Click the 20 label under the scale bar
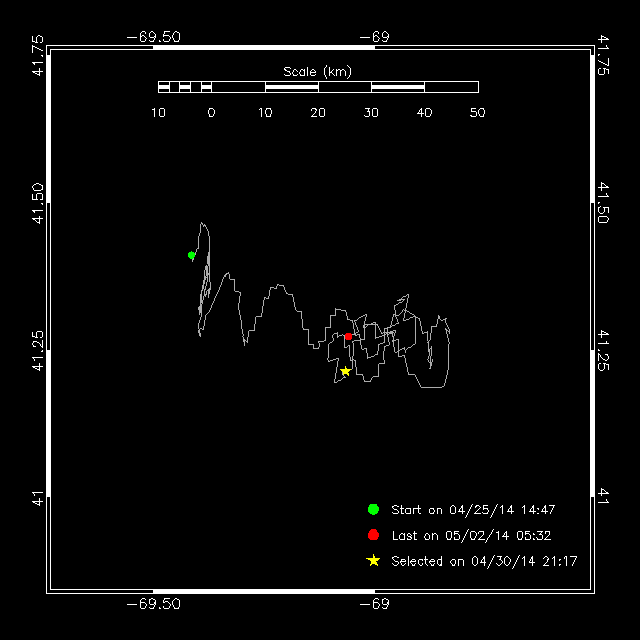The width and height of the screenshot is (640, 640). [x=318, y=113]
